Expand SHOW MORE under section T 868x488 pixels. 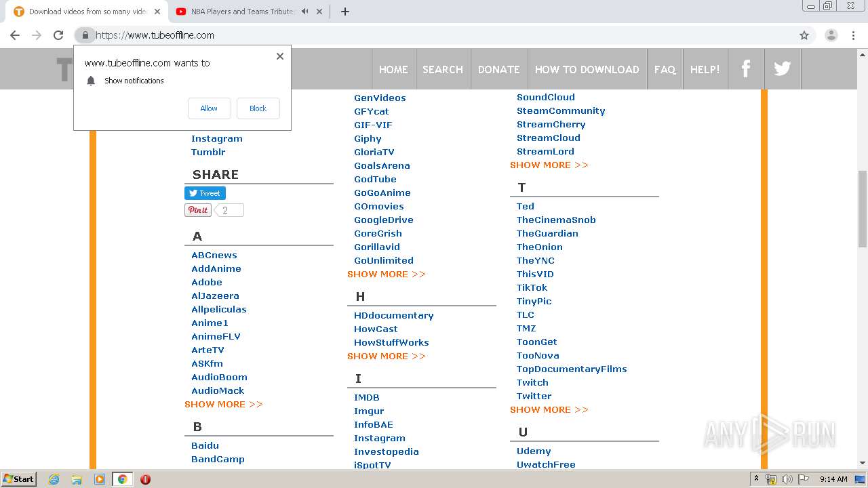tap(549, 409)
